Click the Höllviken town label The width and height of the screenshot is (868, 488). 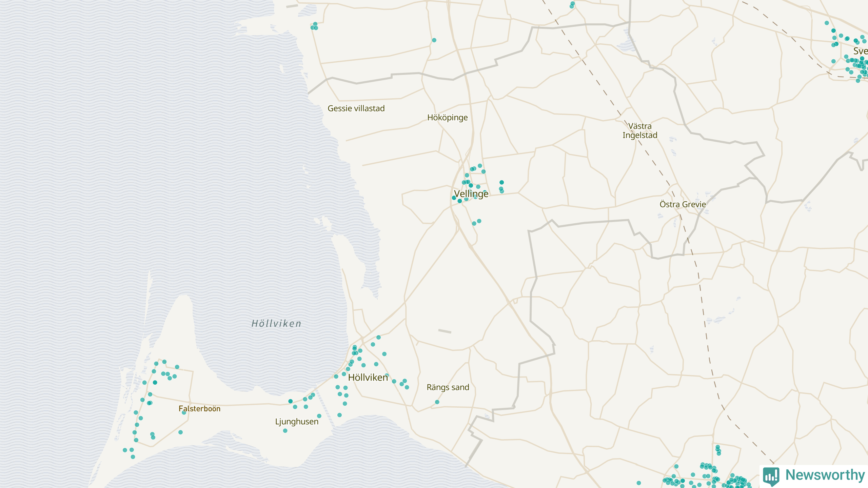pyautogui.click(x=368, y=377)
